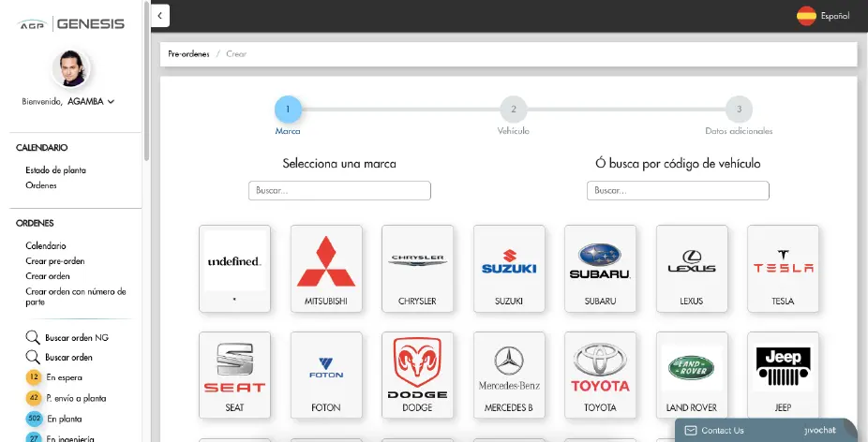
Task: Choose the Jeep brand logo
Action: [783, 367]
